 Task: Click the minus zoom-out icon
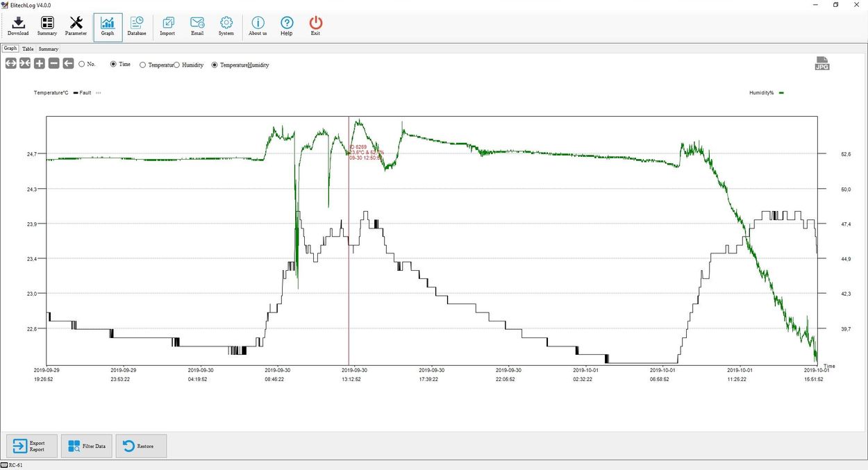coord(53,64)
